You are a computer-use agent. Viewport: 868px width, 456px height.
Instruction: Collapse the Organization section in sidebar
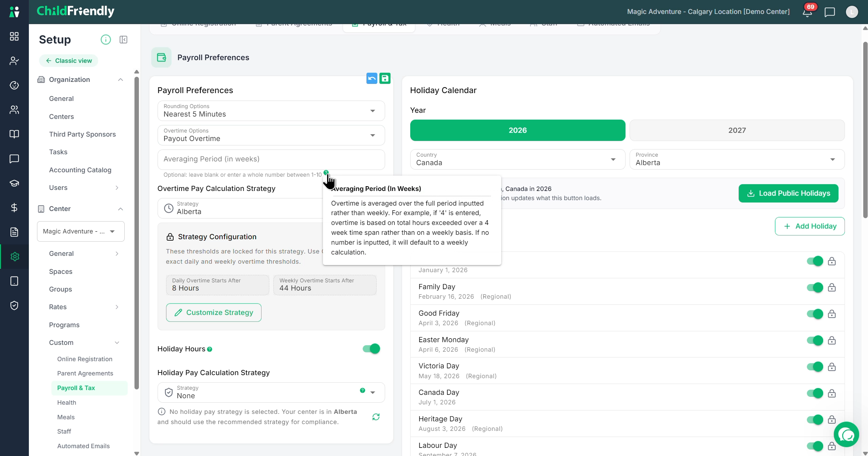click(x=120, y=80)
